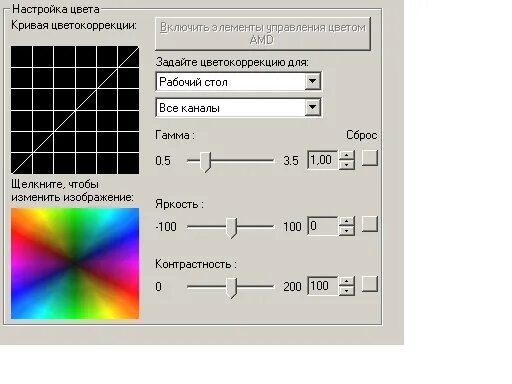Reset Контрастность using its reset button

(370, 284)
